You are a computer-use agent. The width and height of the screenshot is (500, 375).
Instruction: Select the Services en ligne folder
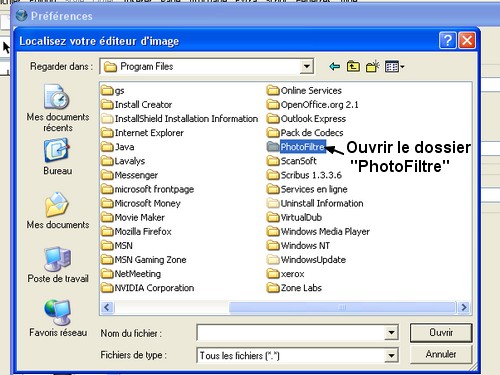(307, 189)
